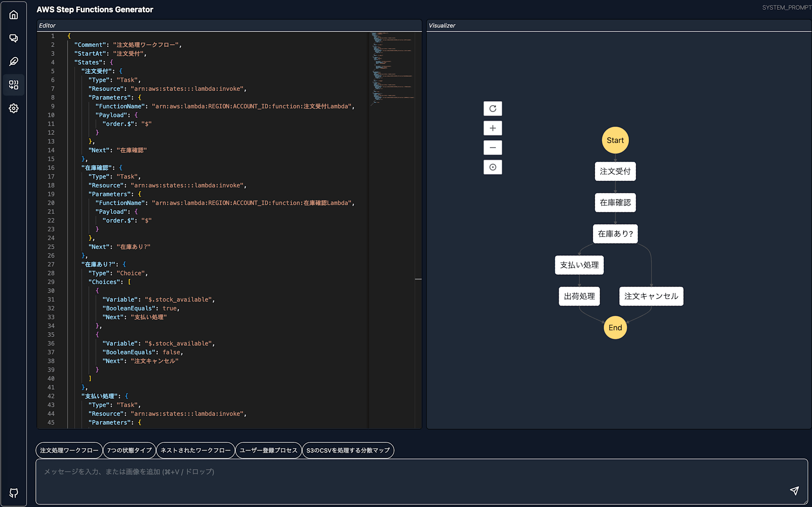This screenshot has width=812, height=507.
Task: Click the 在庫確認Lambda function name on line 20
Action: click(x=327, y=203)
